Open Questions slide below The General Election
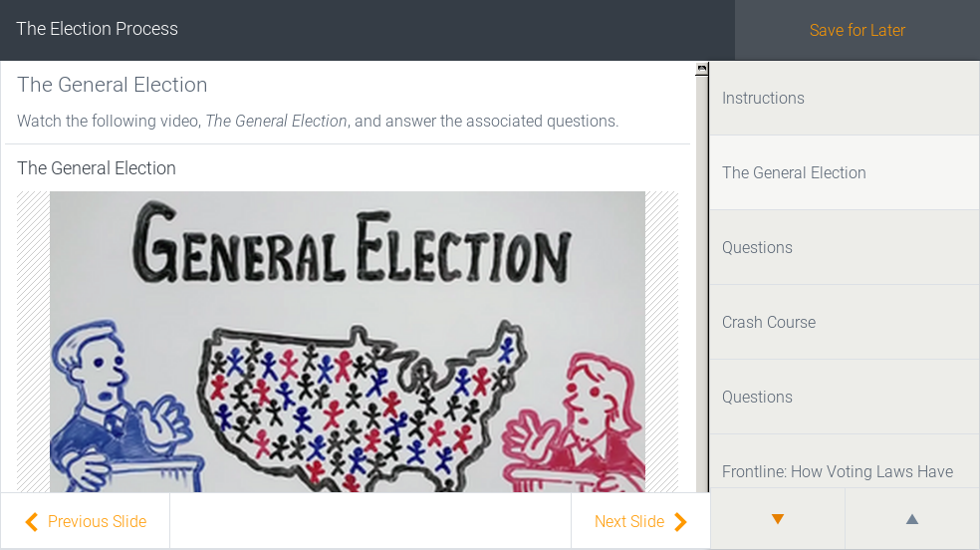The height and width of the screenshot is (550, 980). pos(757,247)
